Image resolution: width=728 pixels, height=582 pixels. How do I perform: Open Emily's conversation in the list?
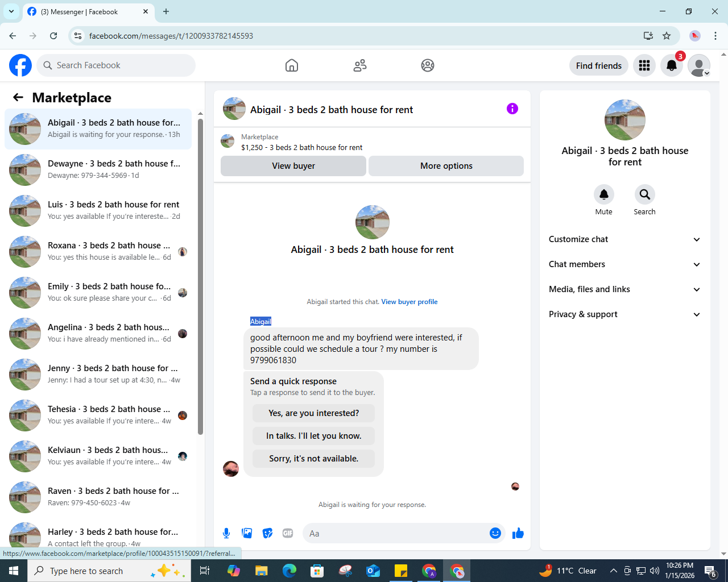(98, 292)
